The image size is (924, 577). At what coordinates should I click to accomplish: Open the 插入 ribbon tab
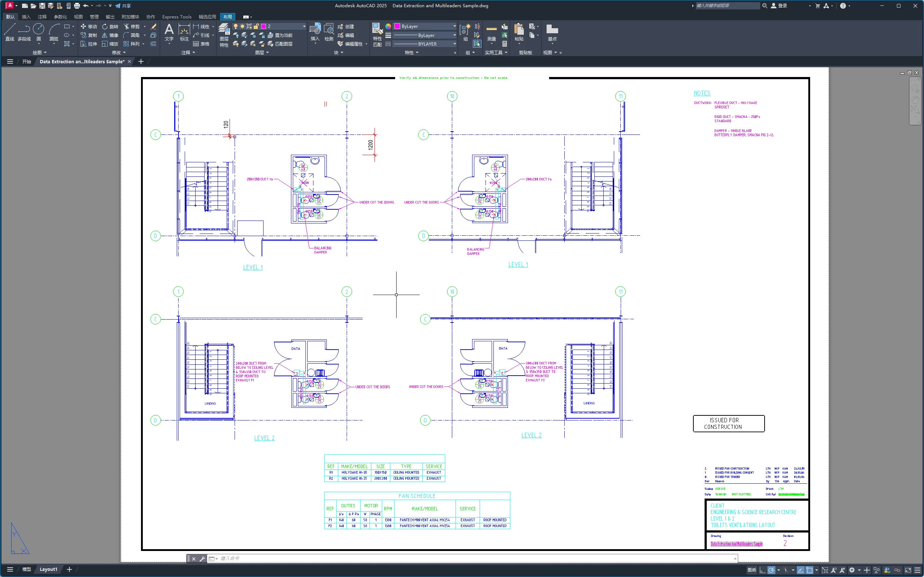pyautogui.click(x=26, y=17)
